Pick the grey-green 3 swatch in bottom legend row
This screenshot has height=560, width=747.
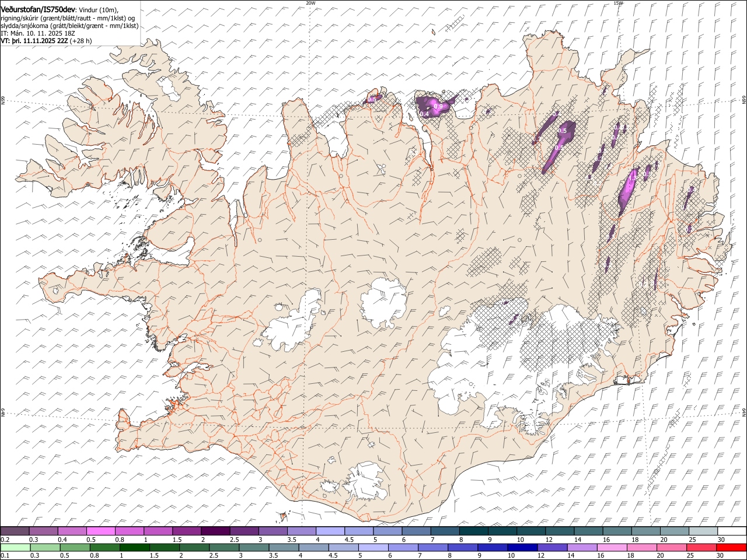click(254, 547)
